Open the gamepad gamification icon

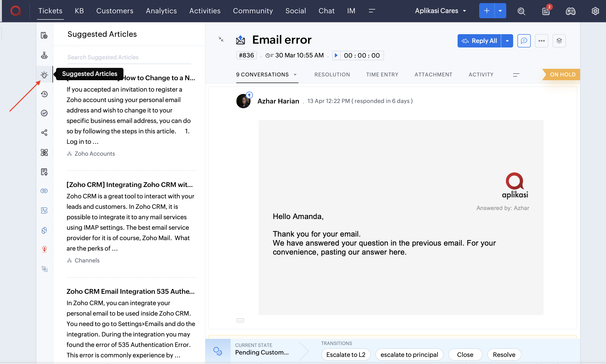pyautogui.click(x=571, y=11)
